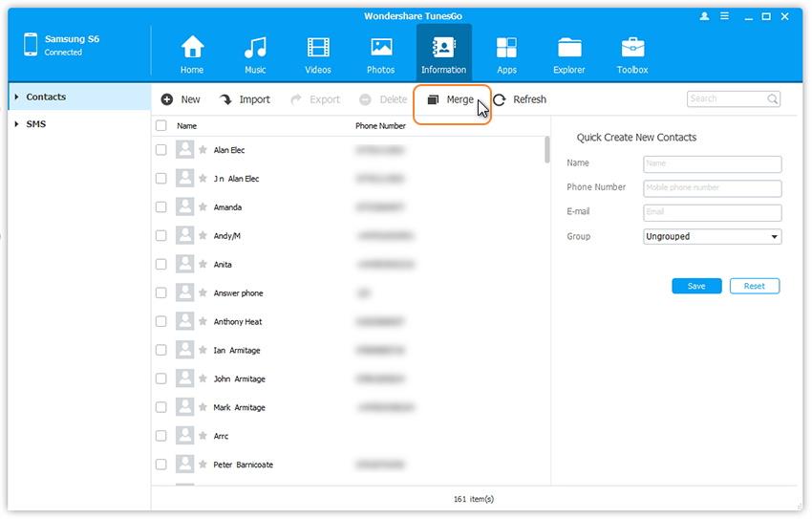Open the Explorer folder icon
The height and width of the screenshot is (519, 812).
point(569,48)
